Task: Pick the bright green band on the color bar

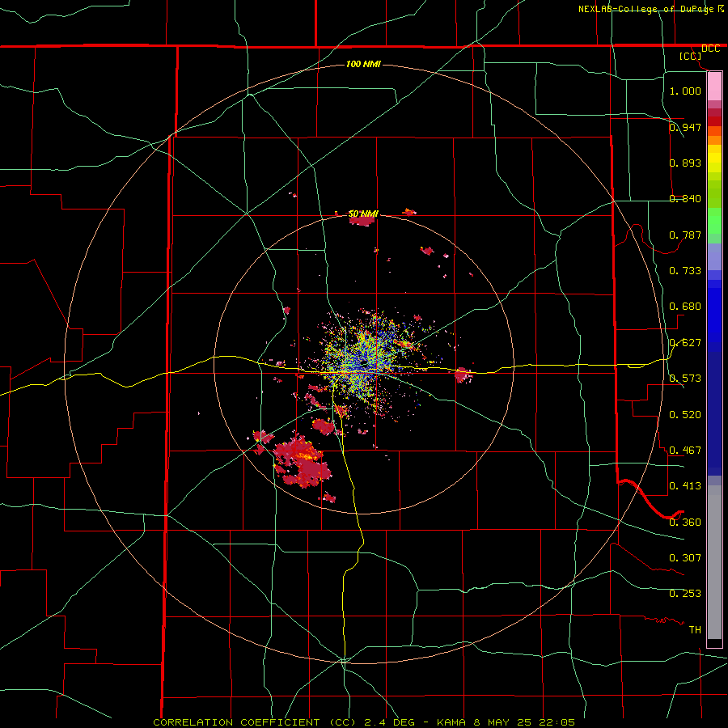Action: [x=714, y=221]
